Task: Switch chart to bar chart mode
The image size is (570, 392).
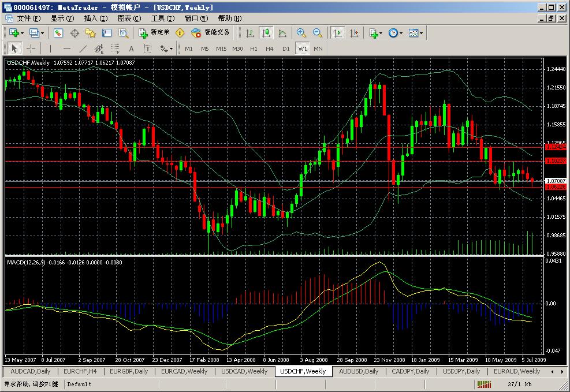Action: point(250,33)
